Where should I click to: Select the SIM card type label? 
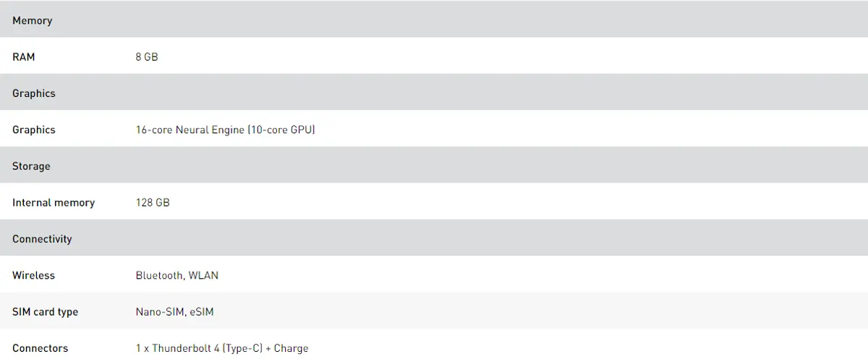(45, 312)
